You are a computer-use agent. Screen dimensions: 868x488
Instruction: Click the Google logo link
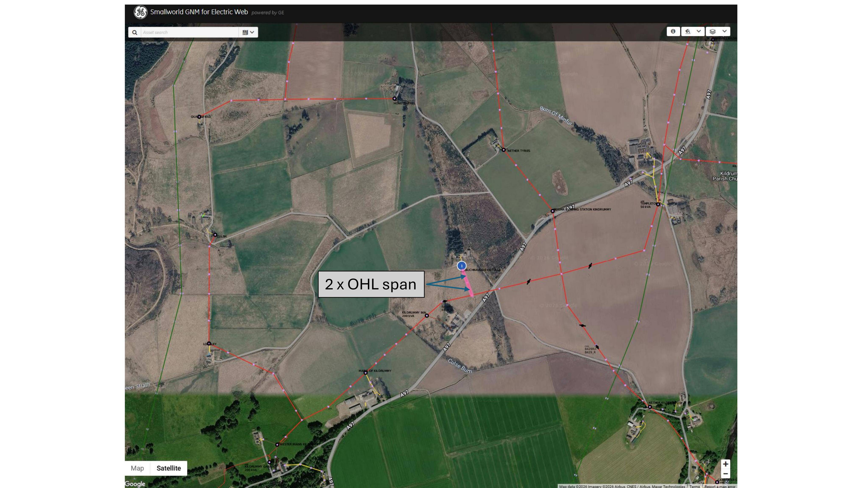pos(135,484)
